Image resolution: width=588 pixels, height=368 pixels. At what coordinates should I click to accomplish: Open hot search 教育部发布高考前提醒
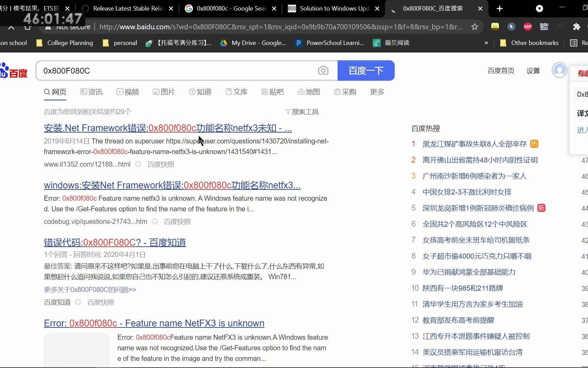coord(458,320)
